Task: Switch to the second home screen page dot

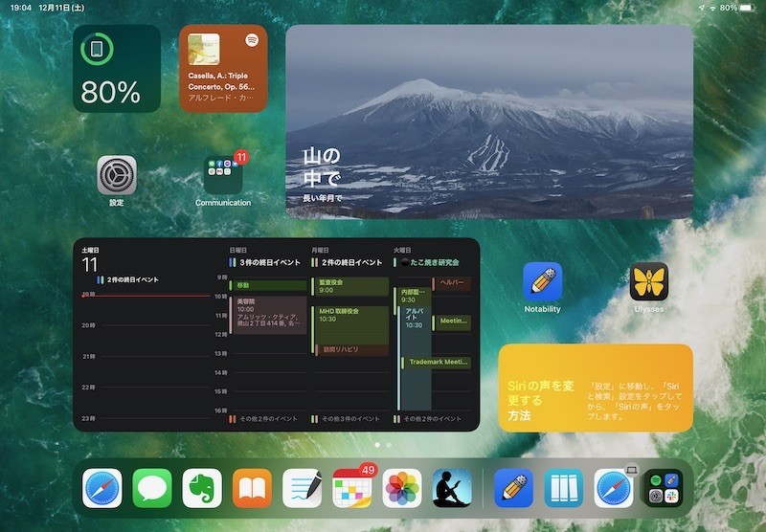Action: coord(389,445)
